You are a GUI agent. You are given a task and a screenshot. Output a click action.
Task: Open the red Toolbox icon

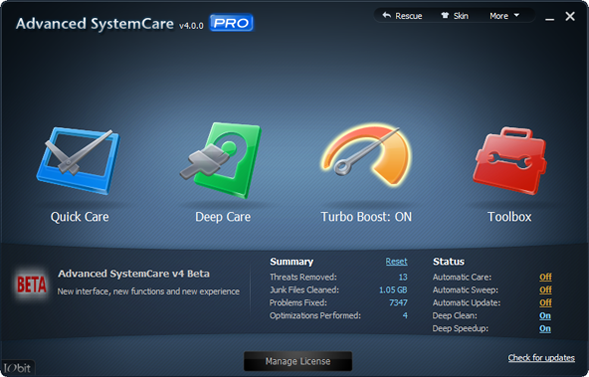(x=509, y=161)
